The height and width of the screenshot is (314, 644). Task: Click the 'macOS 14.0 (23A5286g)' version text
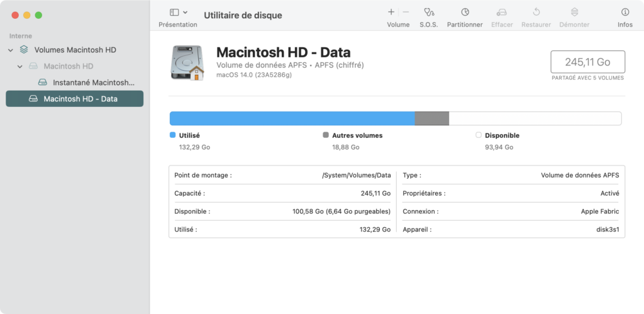point(254,75)
